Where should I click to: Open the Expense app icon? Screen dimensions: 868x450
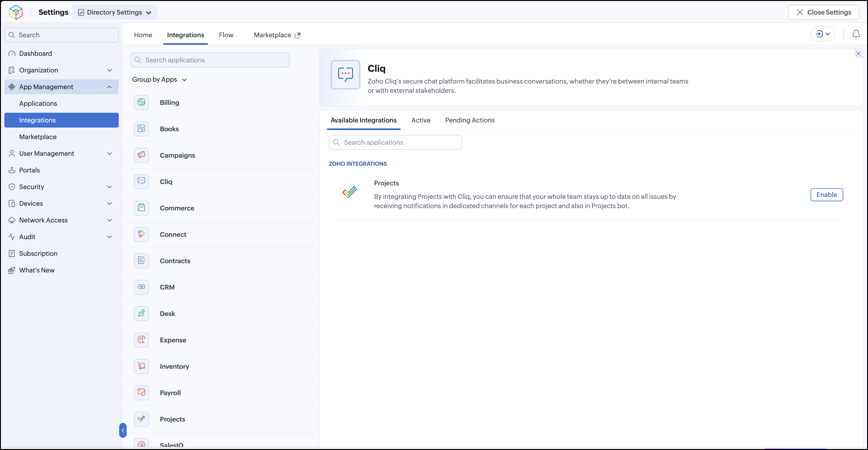pyautogui.click(x=141, y=340)
